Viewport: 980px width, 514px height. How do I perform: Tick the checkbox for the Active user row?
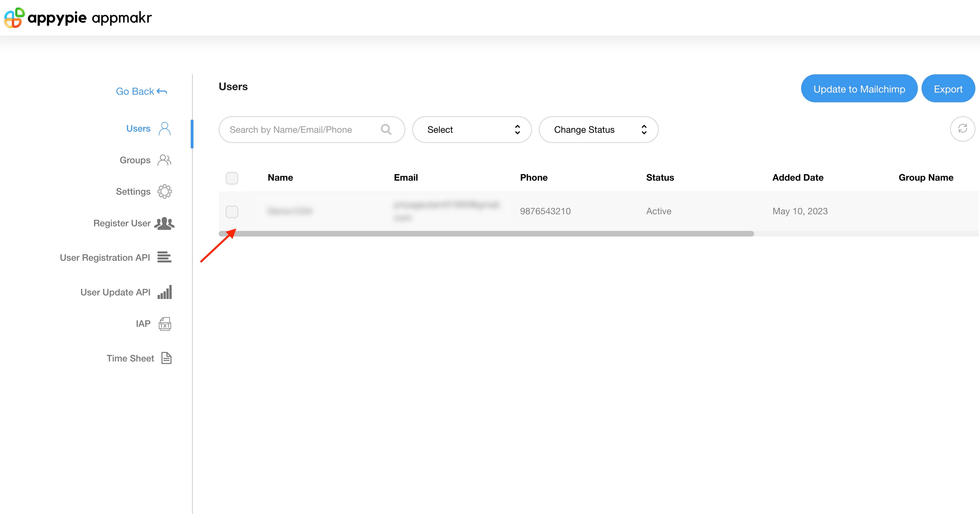(232, 212)
